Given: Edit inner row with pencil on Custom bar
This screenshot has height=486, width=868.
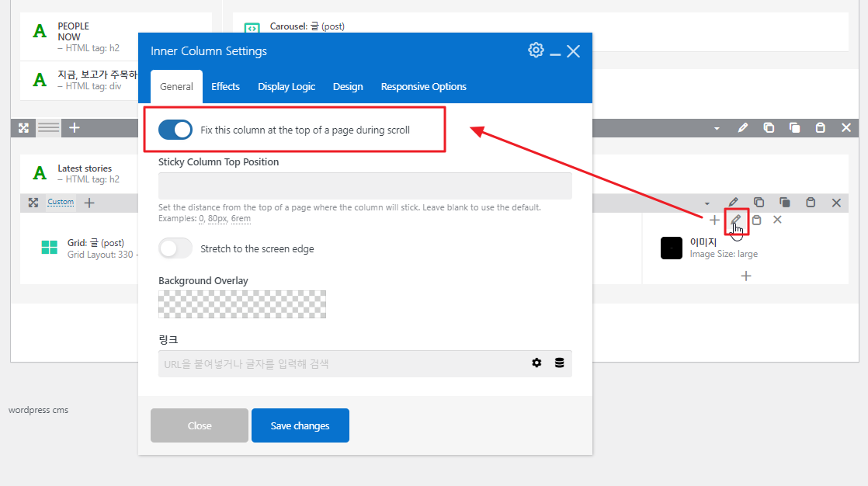Looking at the screenshot, I should pyautogui.click(x=733, y=202).
